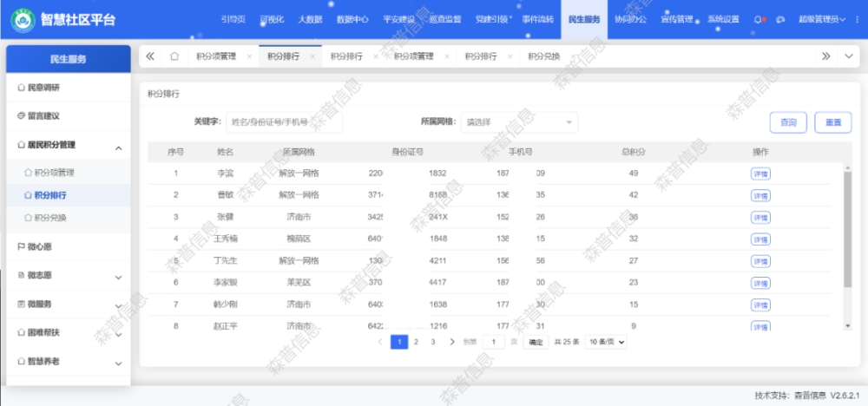Open 详情 for 张健's row
868x406 pixels.
760,218
